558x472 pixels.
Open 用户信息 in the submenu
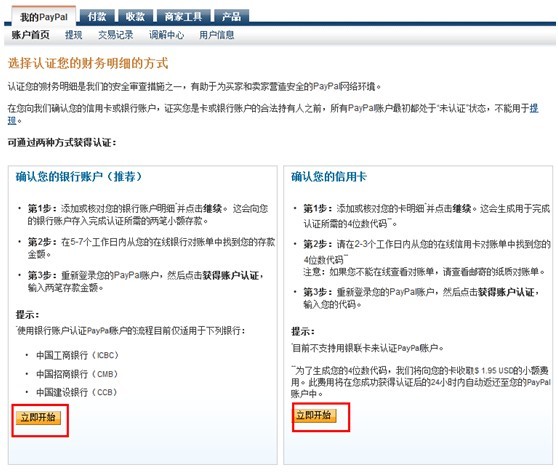pyautogui.click(x=216, y=35)
